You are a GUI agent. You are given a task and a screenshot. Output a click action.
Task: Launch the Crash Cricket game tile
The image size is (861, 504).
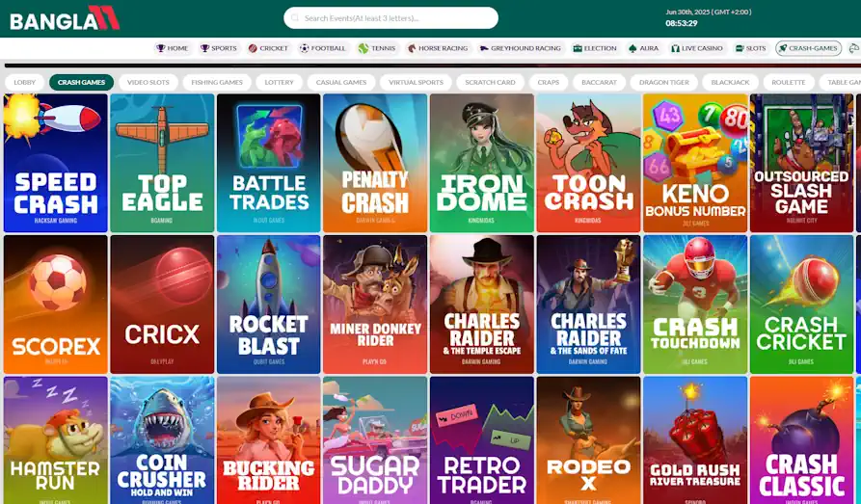(x=801, y=305)
